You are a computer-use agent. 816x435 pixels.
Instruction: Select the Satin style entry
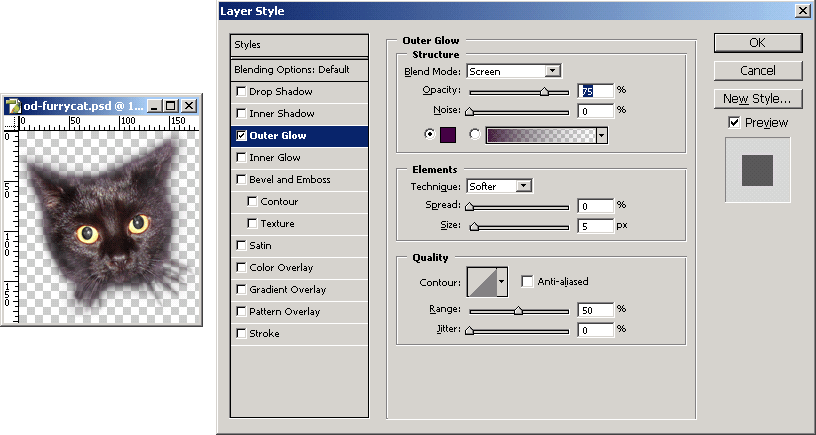coord(299,245)
